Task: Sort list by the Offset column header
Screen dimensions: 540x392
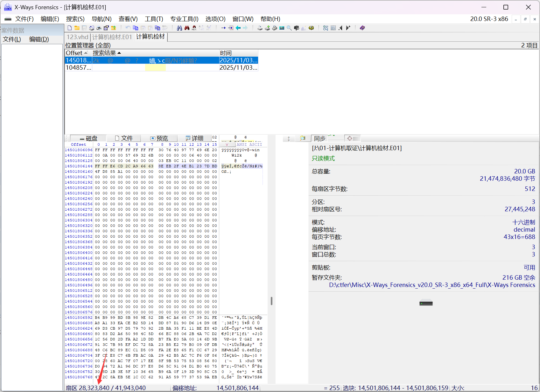Action: (x=78, y=53)
